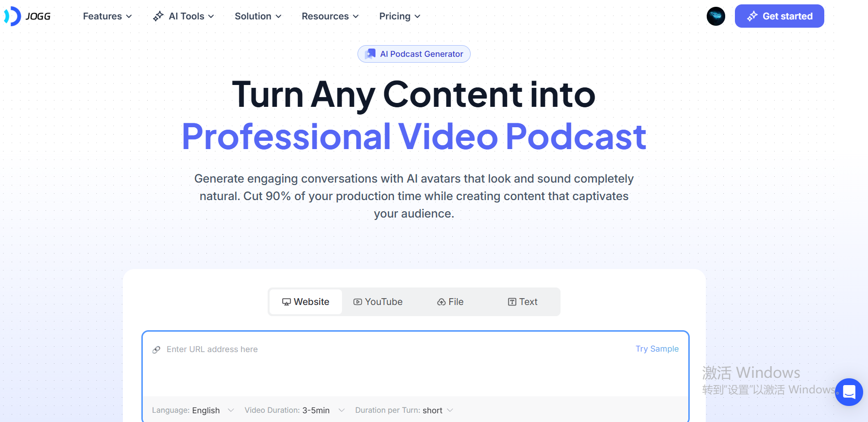Focus the Enter URL address field
Image resolution: width=868 pixels, height=422 pixels.
pyautogui.click(x=389, y=350)
